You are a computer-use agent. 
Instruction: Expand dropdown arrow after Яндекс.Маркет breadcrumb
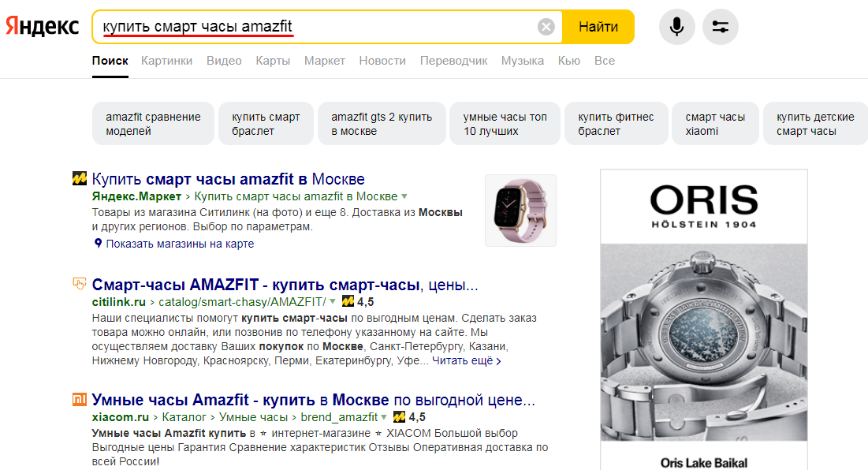click(404, 196)
